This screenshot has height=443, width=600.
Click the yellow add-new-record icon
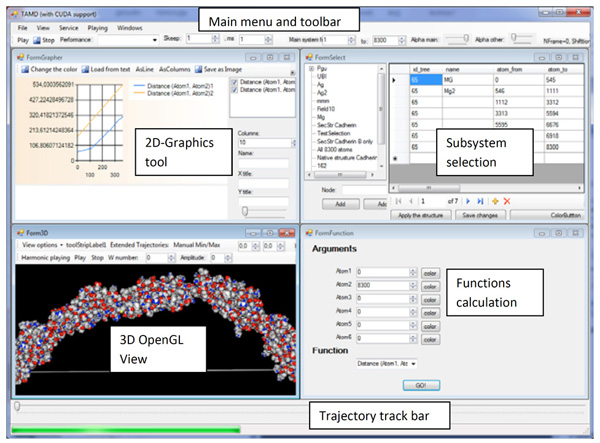click(x=495, y=201)
